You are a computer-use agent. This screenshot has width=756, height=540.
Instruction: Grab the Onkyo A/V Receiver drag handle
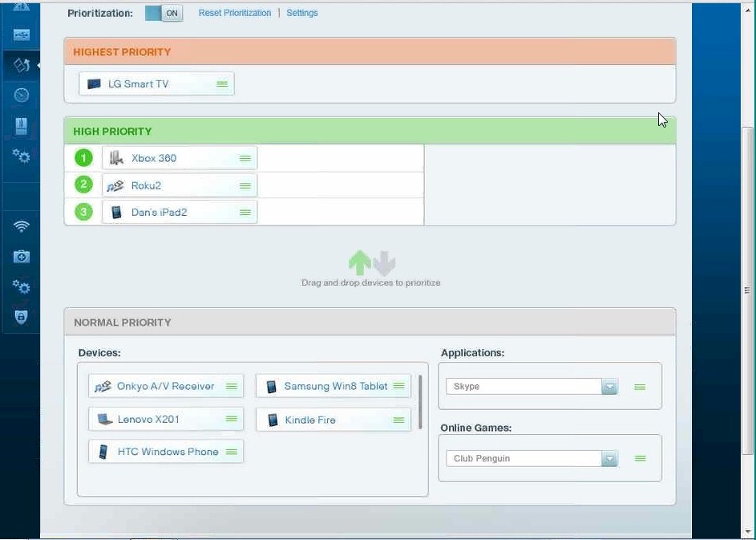232,386
